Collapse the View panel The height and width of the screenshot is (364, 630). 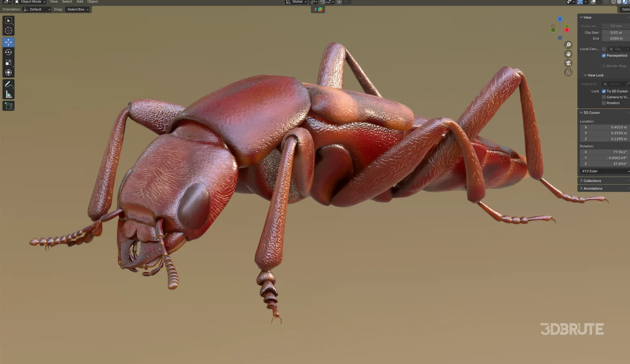[587, 17]
